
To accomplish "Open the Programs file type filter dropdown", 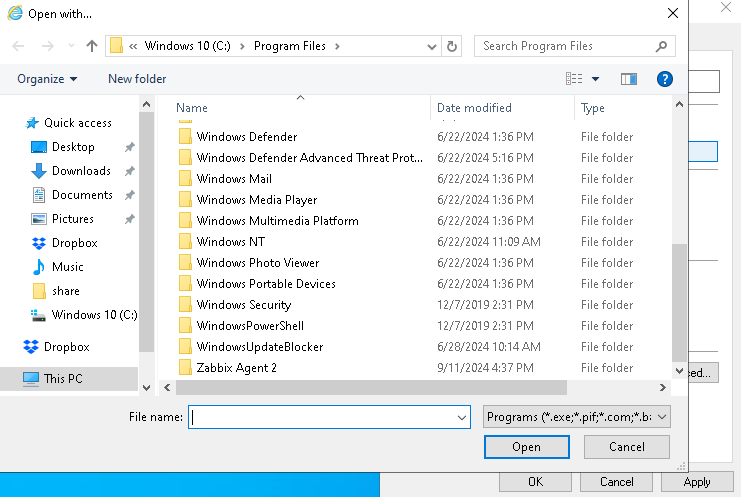I will 577,417.
